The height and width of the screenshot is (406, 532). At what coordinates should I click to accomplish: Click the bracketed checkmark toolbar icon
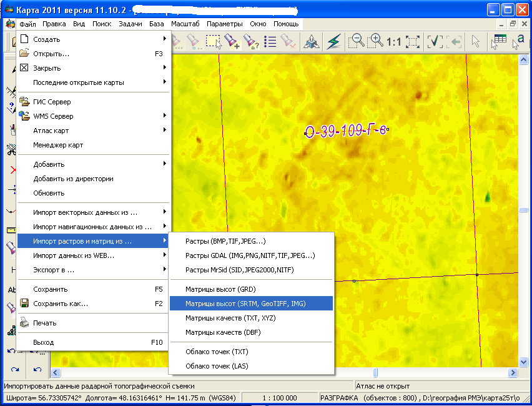(x=435, y=42)
